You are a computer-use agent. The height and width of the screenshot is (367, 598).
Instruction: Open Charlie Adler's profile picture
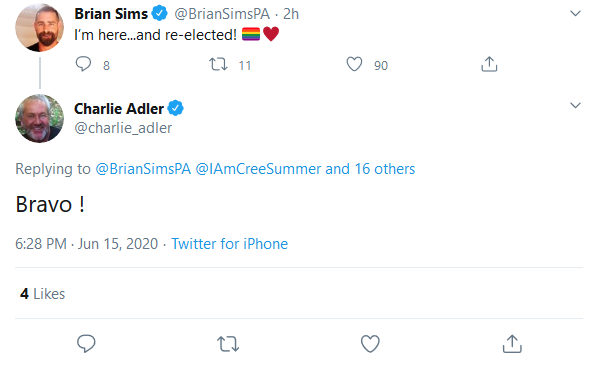click(x=39, y=119)
